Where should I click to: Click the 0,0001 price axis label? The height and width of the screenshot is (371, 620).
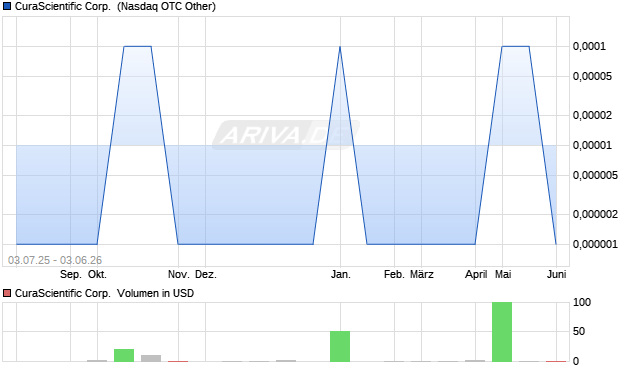[589, 46]
